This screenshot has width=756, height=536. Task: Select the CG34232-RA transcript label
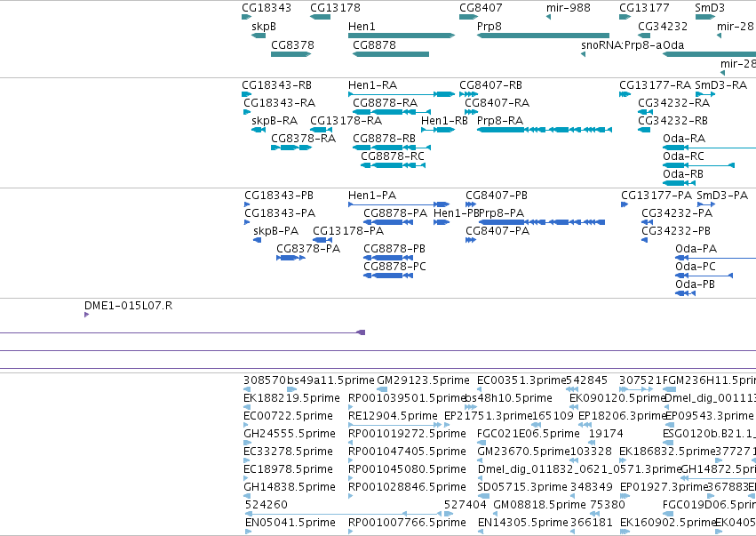(x=673, y=103)
